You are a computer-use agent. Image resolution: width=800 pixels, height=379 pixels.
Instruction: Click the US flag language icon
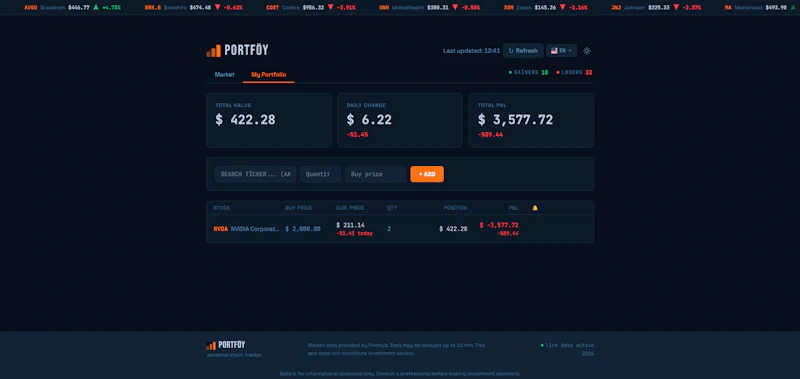554,50
